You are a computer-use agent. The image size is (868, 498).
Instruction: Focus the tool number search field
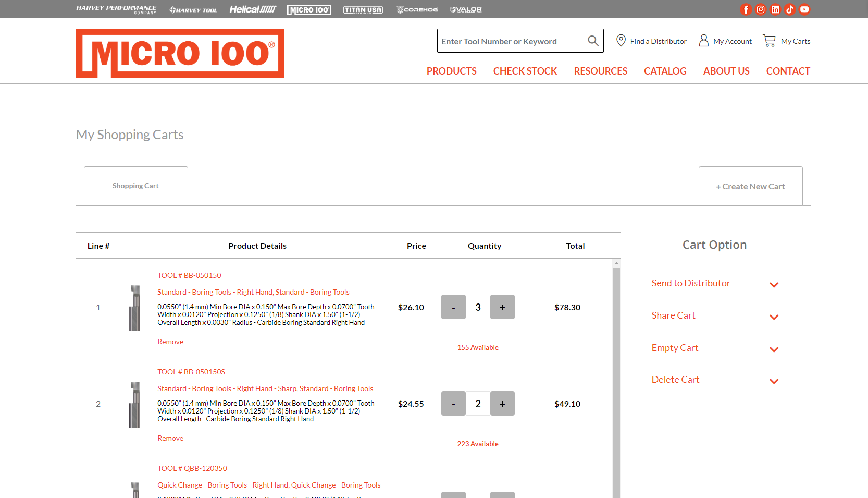point(511,41)
